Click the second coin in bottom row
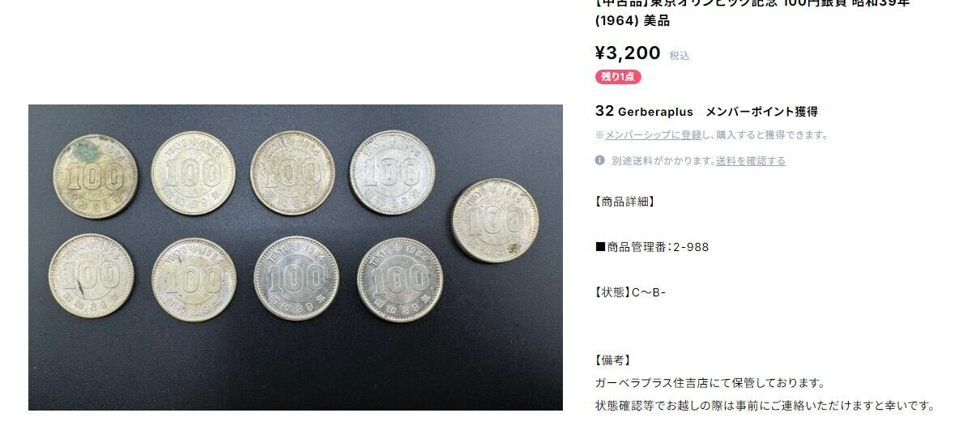This screenshot has width=980, height=430. pos(194,279)
